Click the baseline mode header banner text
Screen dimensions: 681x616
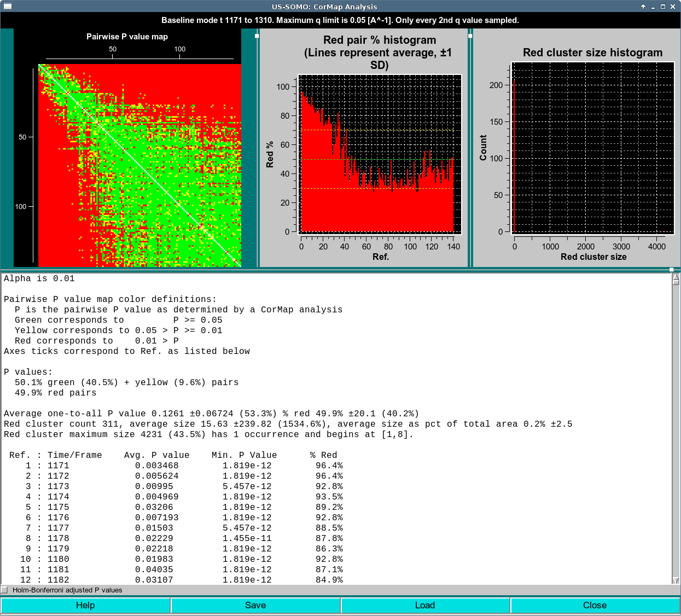pos(340,20)
